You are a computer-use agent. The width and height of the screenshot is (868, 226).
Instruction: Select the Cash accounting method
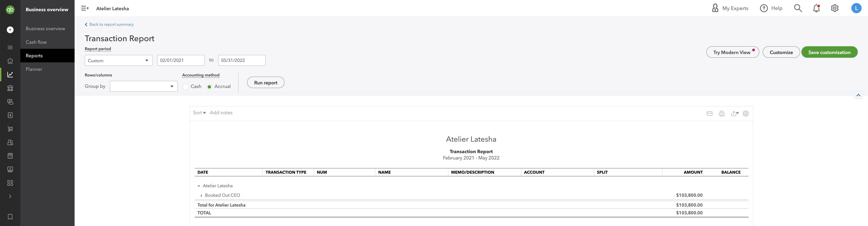186,87
